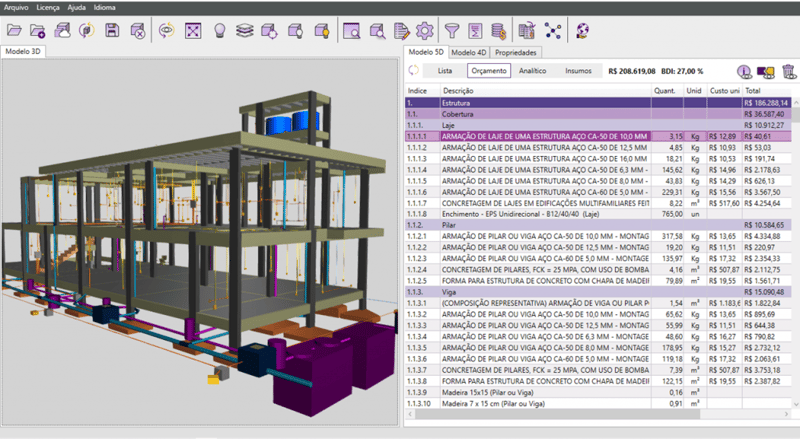Click the light bulb icon
800x439 pixels.
coord(219,31)
